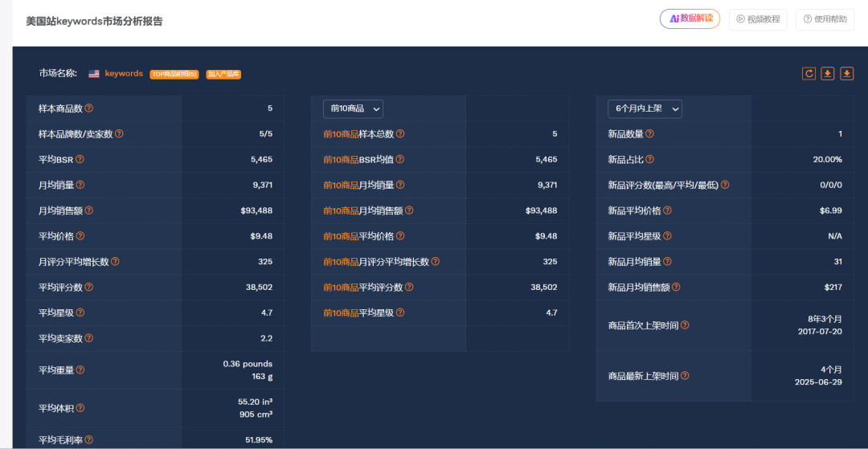Click the help icon next to 新品月均销量
868x449 pixels.
coord(667,262)
